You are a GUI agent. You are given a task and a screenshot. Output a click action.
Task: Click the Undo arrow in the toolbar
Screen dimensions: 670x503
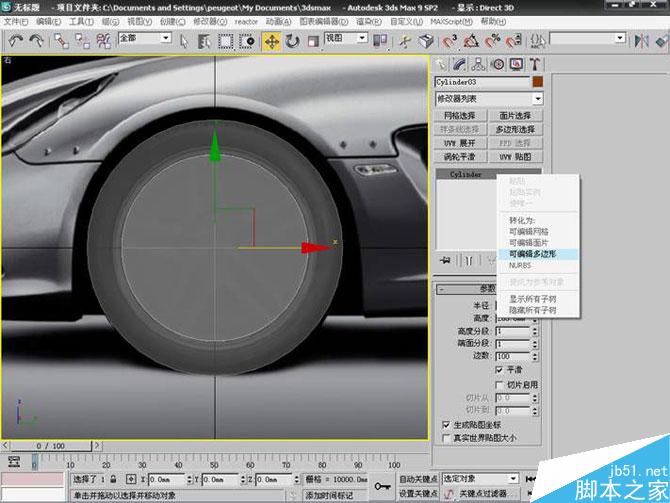pyautogui.click(x=16, y=40)
